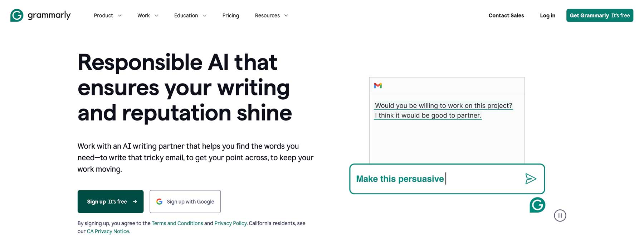644x247 pixels.
Task: Click the Gmail icon in the email preview
Action: (x=378, y=85)
